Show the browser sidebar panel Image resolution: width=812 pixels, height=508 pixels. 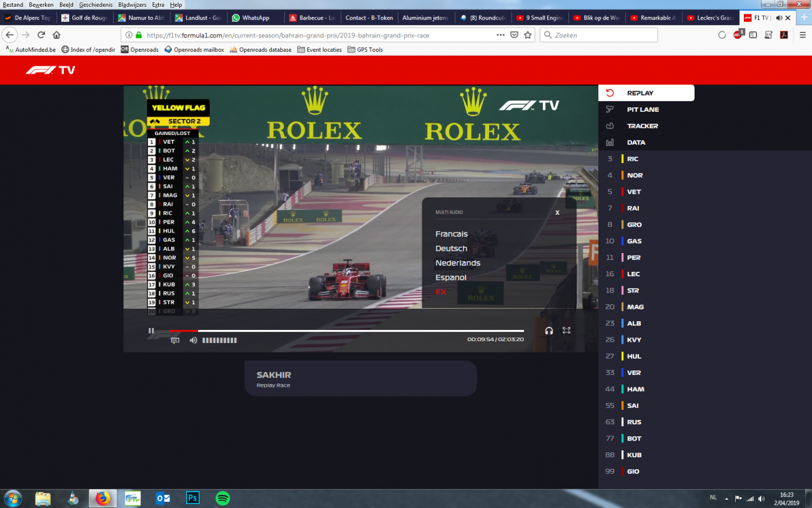tap(753, 35)
